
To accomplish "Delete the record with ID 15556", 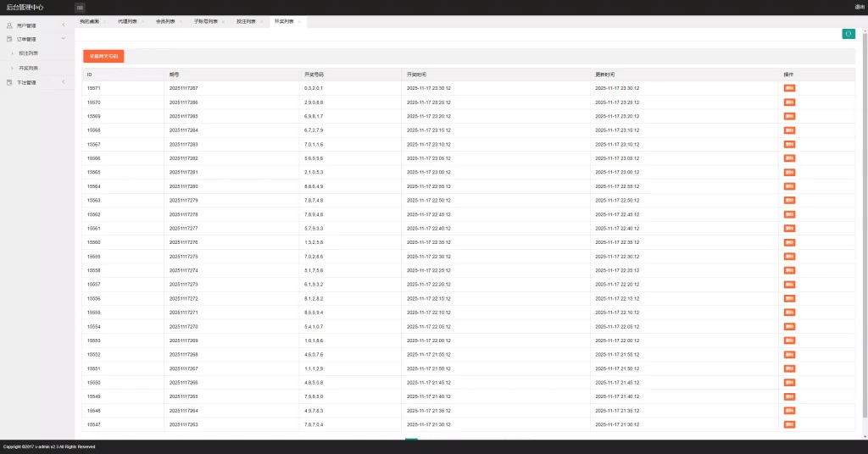I will point(789,299).
